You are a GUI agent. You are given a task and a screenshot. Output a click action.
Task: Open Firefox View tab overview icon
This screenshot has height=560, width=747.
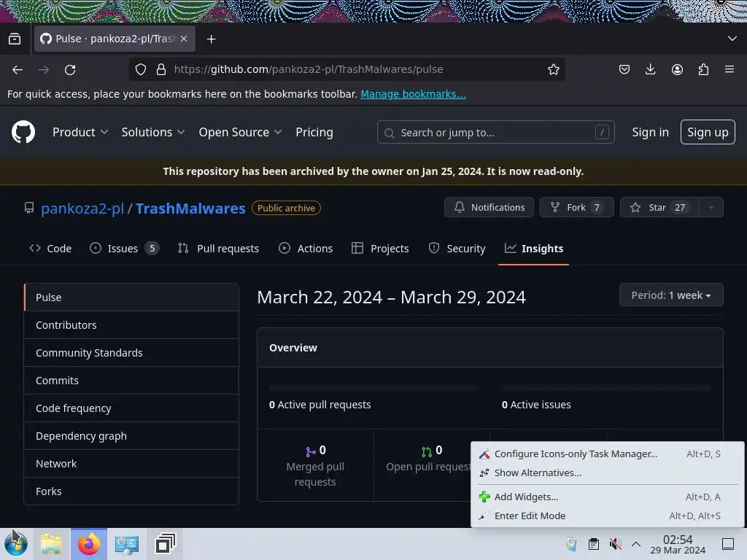coord(15,39)
